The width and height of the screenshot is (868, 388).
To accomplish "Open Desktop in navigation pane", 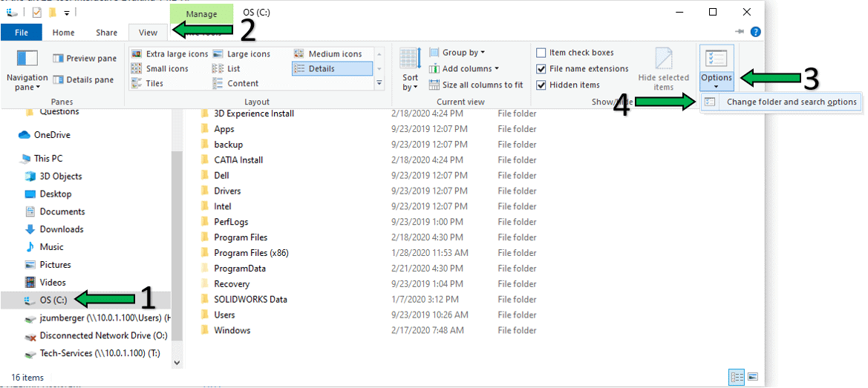I will pos(48,194).
